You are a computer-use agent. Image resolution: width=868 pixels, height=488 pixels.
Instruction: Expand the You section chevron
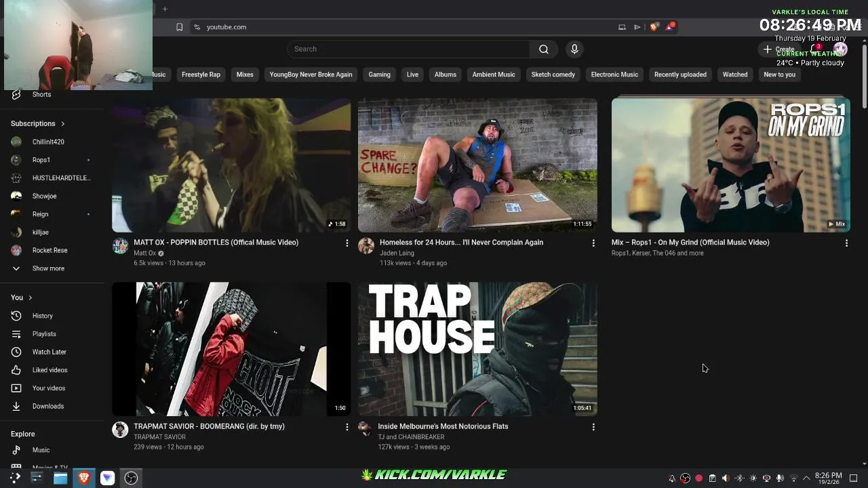30,298
